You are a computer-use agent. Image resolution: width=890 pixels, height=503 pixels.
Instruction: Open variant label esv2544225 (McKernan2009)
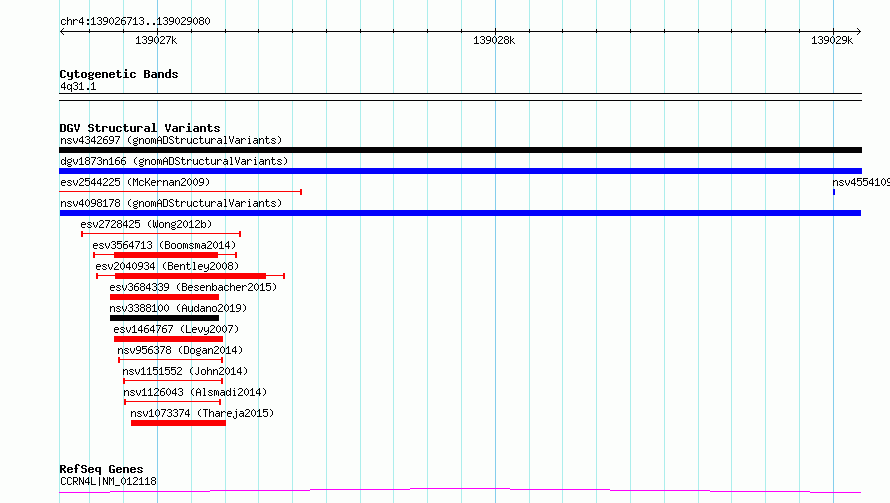(135, 182)
